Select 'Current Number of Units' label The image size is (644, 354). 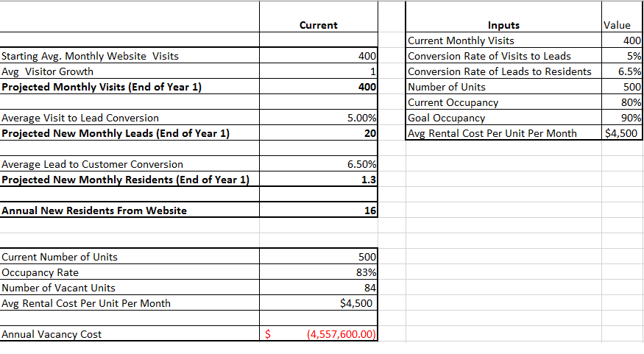point(60,257)
